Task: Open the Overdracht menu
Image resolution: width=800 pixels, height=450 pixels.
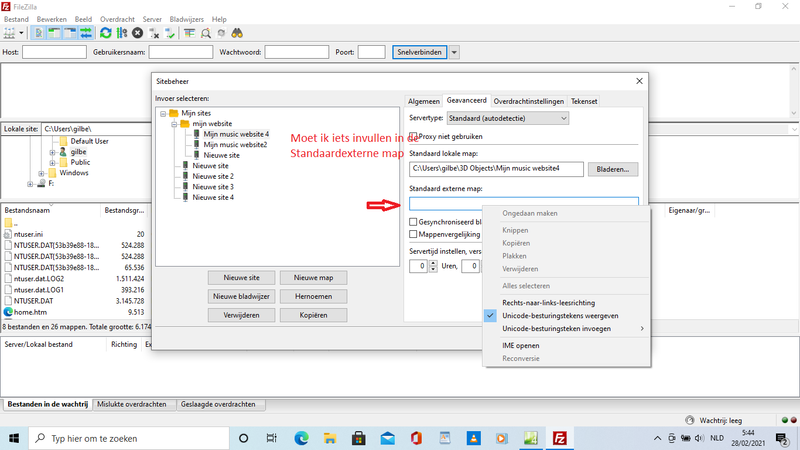Action: (x=117, y=19)
